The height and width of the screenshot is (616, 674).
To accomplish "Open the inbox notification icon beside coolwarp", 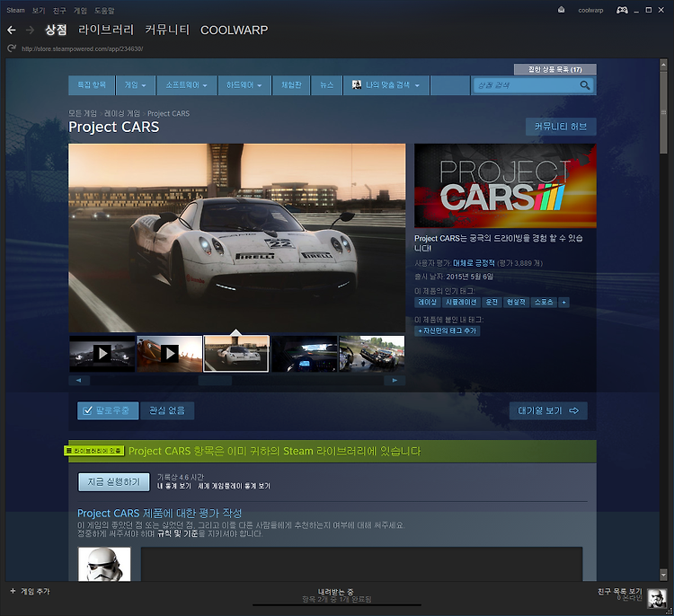I will point(561,10).
